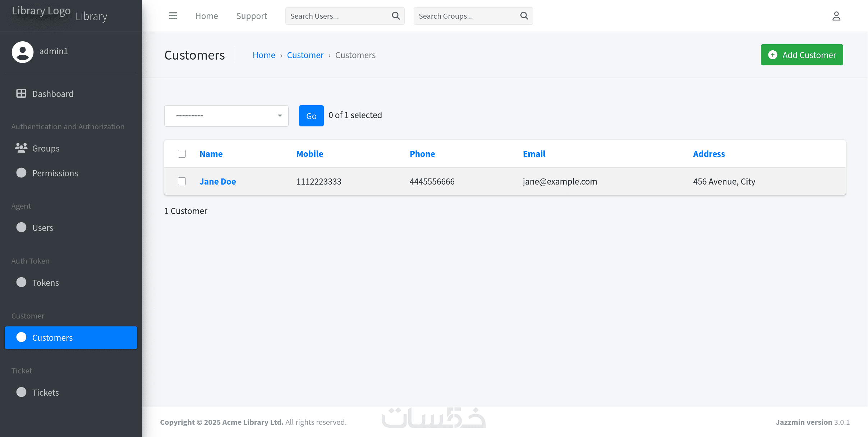Click the Search Users magnifier icon

(x=396, y=16)
